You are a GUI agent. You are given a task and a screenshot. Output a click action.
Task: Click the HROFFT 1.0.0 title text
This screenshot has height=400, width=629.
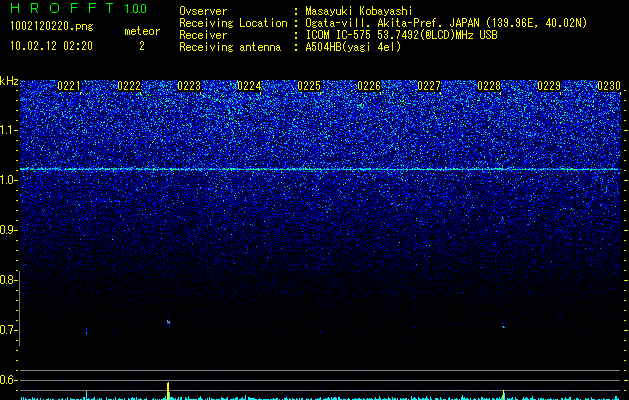[79, 8]
